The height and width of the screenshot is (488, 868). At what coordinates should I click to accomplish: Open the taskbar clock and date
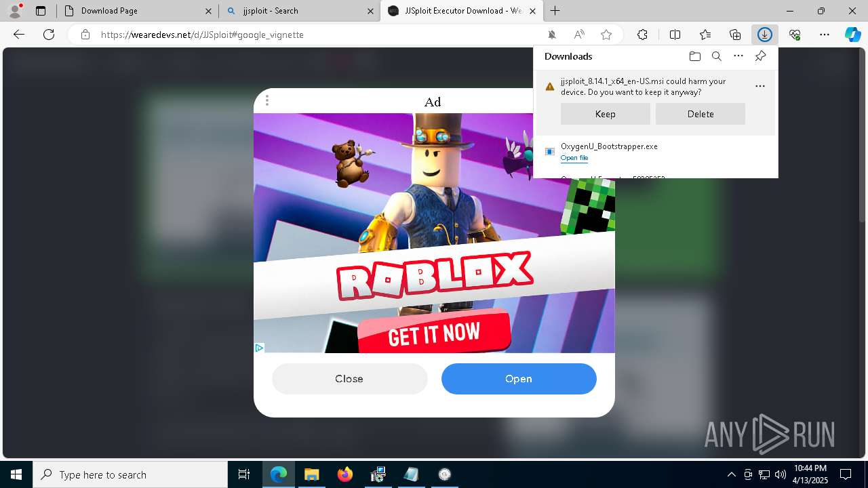click(x=810, y=474)
